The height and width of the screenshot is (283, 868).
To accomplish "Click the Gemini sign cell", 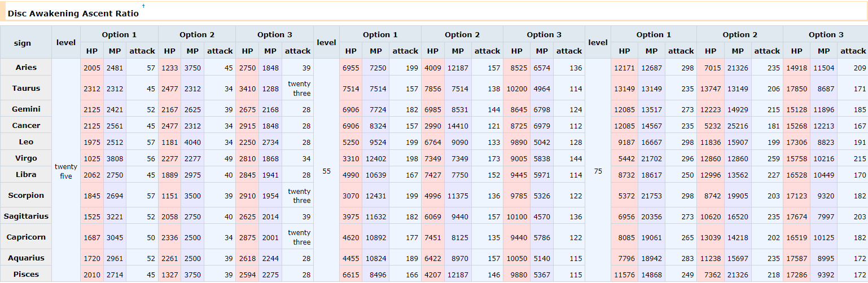I will pyautogui.click(x=26, y=109).
